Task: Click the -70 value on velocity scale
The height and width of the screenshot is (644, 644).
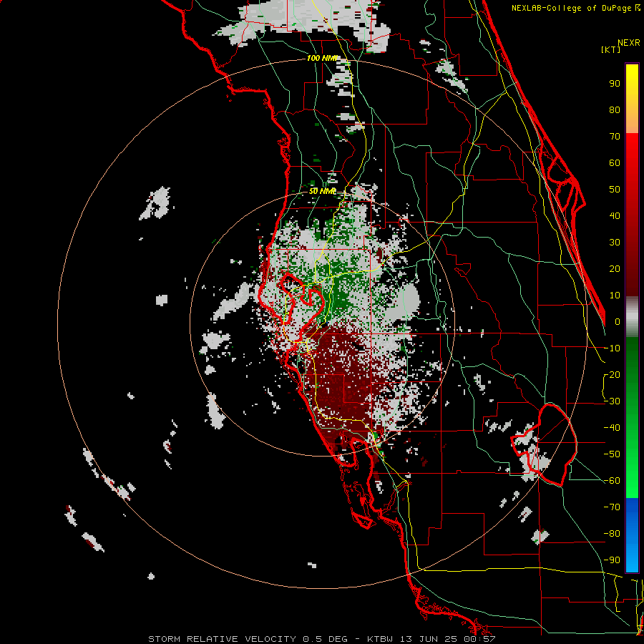Action: (612, 507)
